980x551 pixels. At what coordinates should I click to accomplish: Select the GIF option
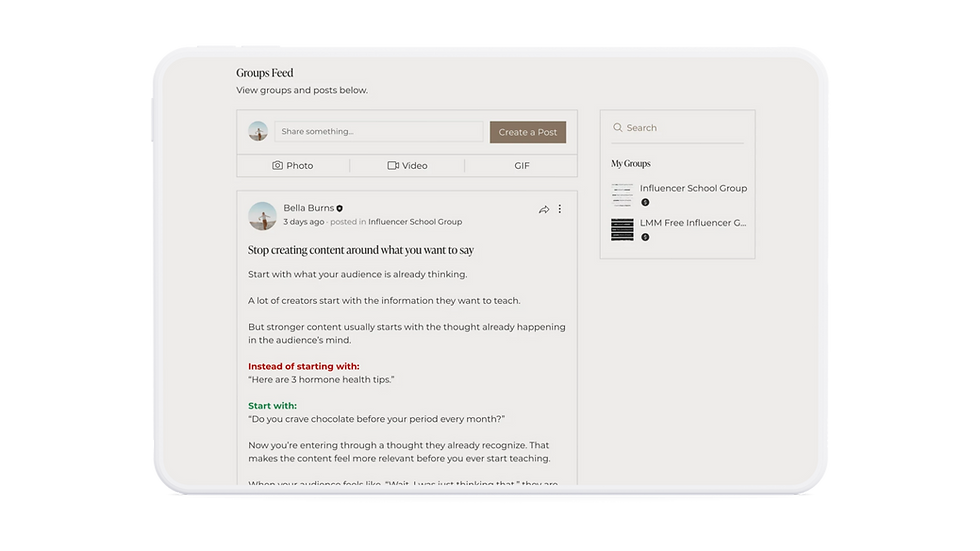click(x=522, y=166)
